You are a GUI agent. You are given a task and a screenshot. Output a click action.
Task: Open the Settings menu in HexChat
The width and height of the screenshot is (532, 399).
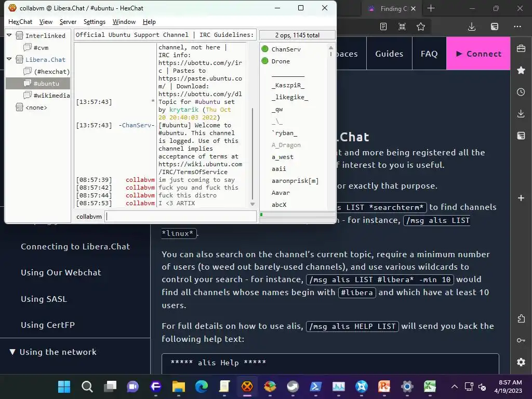pos(95,22)
